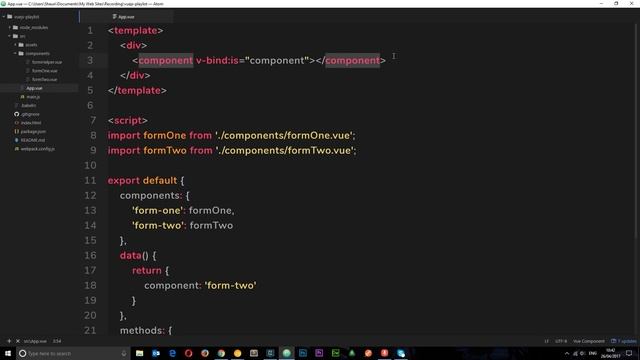
Task: Click the opening template tag on line 1
Action: pyautogui.click(x=136, y=31)
